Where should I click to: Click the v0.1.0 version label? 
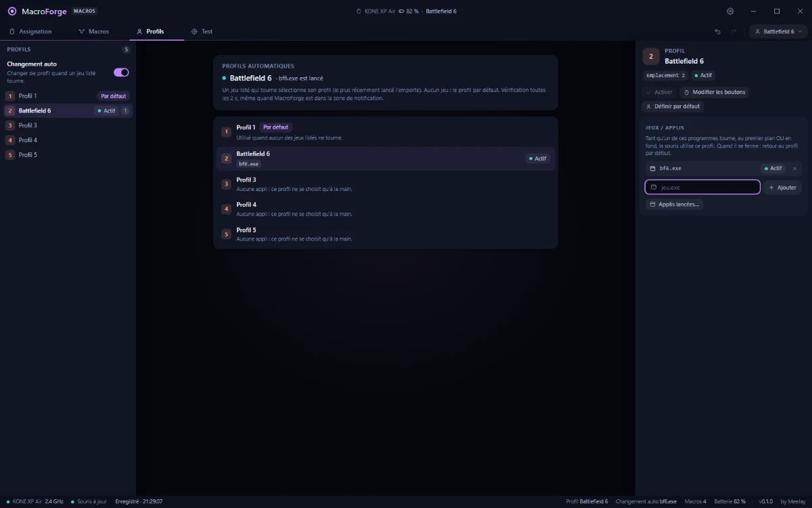[x=765, y=501]
